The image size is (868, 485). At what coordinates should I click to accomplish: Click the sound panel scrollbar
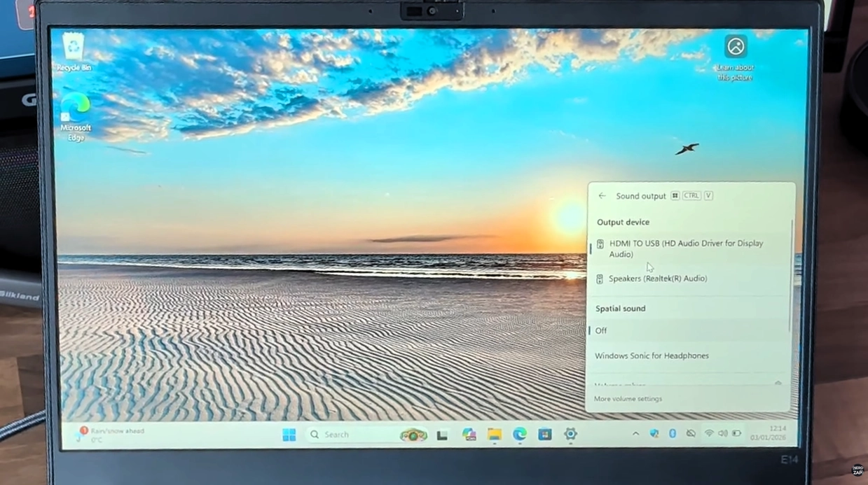(x=792, y=276)
